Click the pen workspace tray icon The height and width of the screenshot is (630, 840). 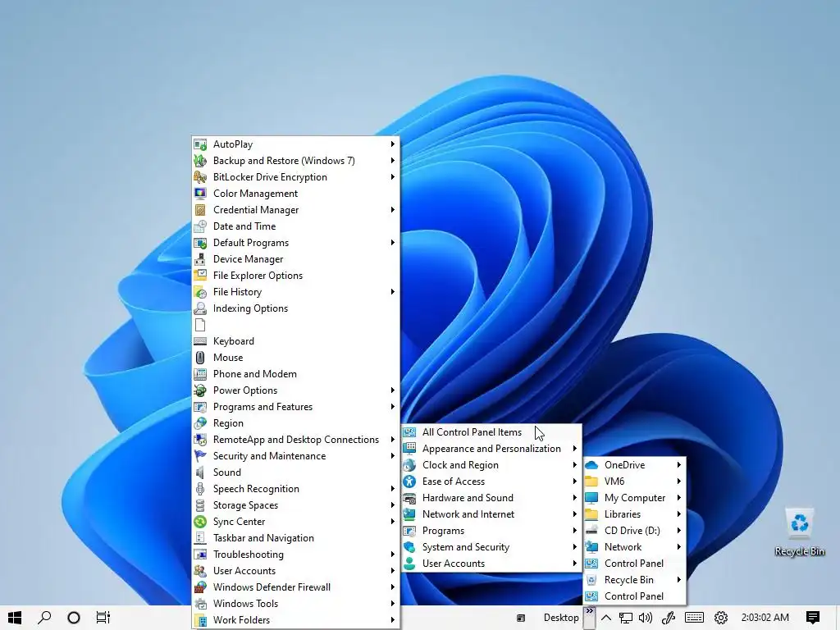(668, 618)
